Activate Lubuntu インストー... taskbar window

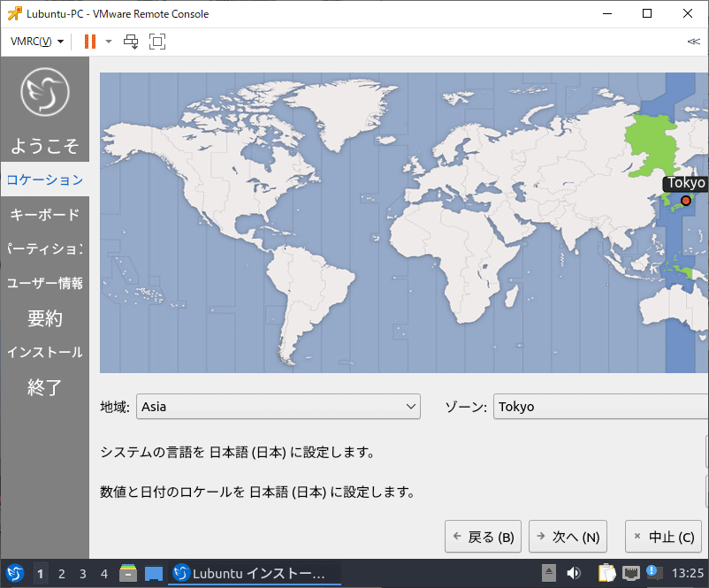255,574
